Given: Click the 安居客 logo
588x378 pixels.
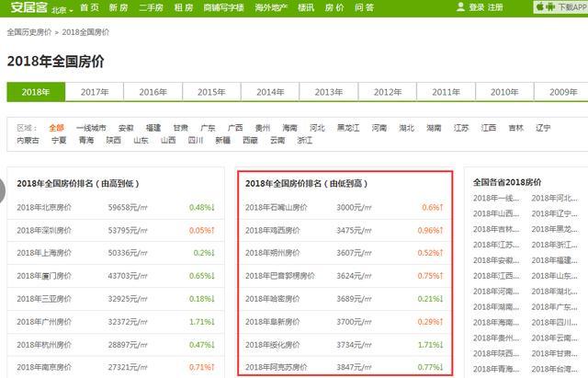Looking at the screenshot, I should coord(28,7).
